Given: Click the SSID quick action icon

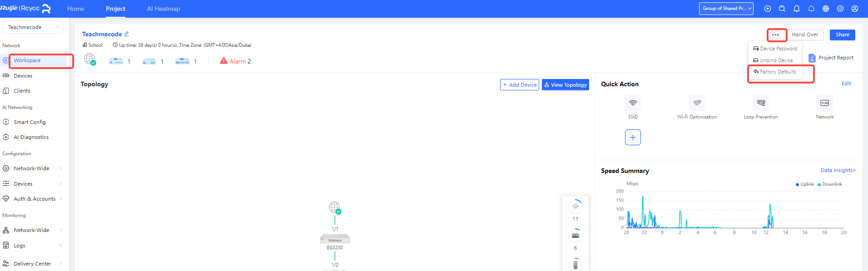Looking at the screenshot, I should tap(633, 103).
